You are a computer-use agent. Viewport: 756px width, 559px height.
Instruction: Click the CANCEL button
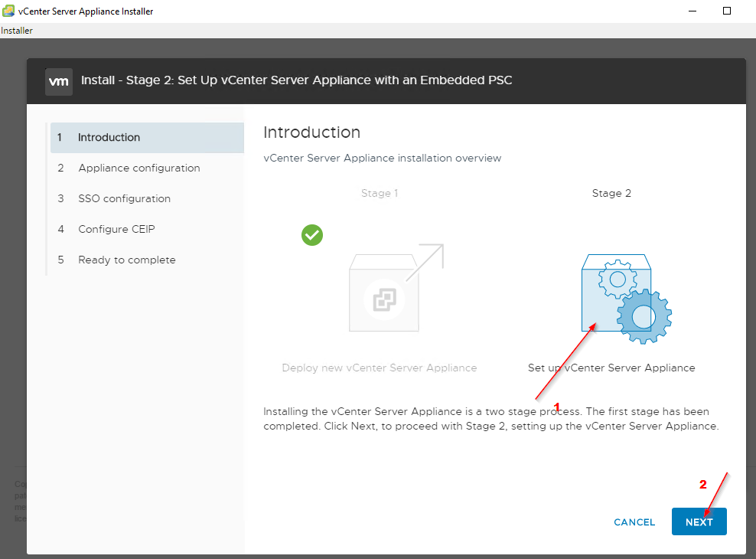pos(634,522)
